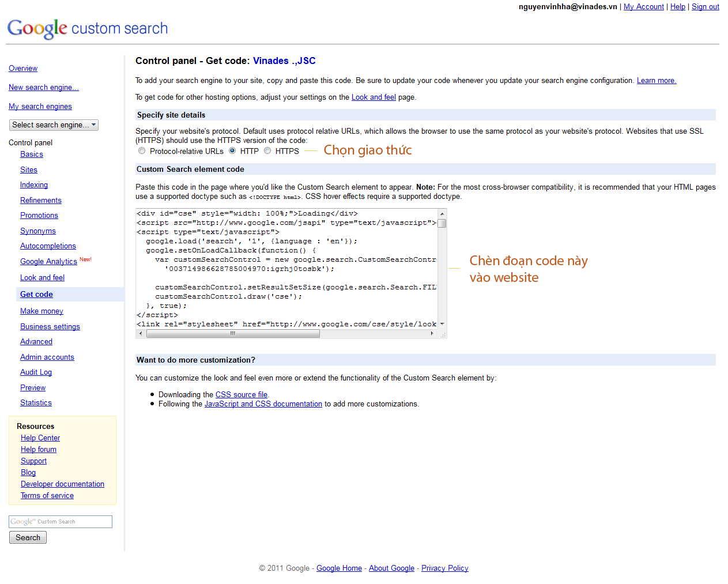Open the Preview page
The image size is (728, 584).
(33, 388)
